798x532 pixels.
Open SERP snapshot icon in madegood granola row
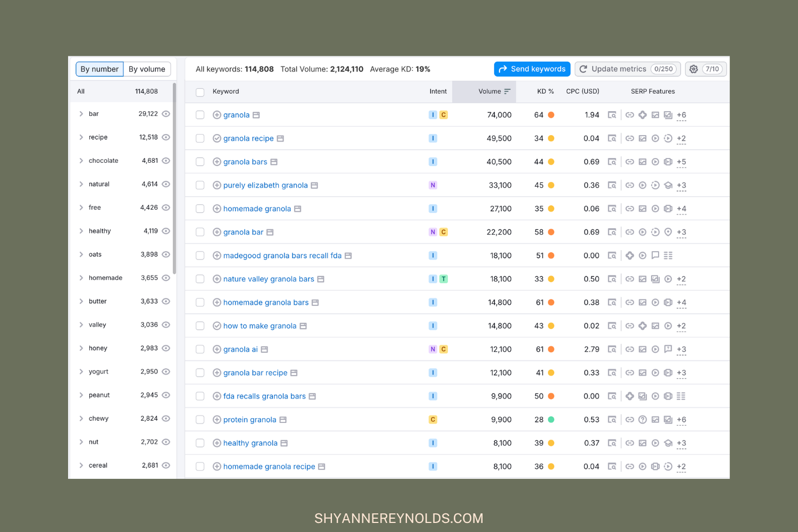(x=612, y=255)
